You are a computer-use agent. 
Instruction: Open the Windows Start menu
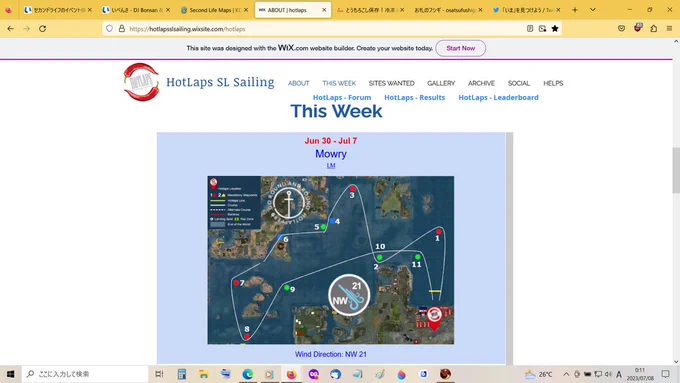pyautogui.click(x=10, y=374)
